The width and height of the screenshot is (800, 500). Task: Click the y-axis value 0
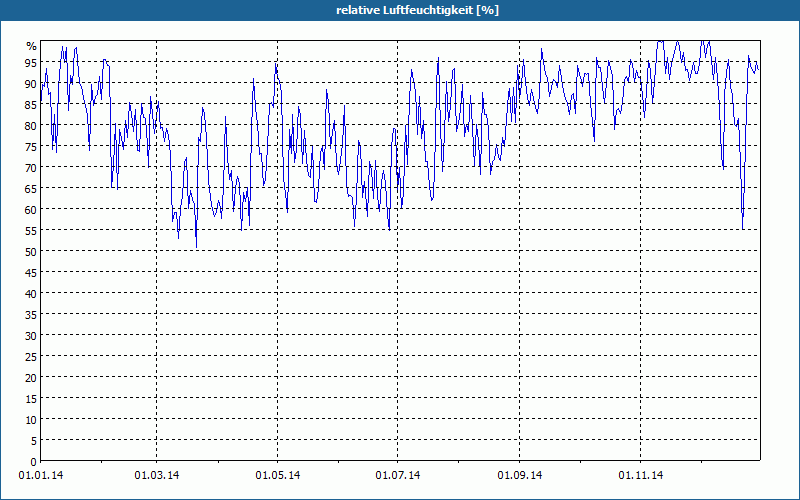pos(34,462)
